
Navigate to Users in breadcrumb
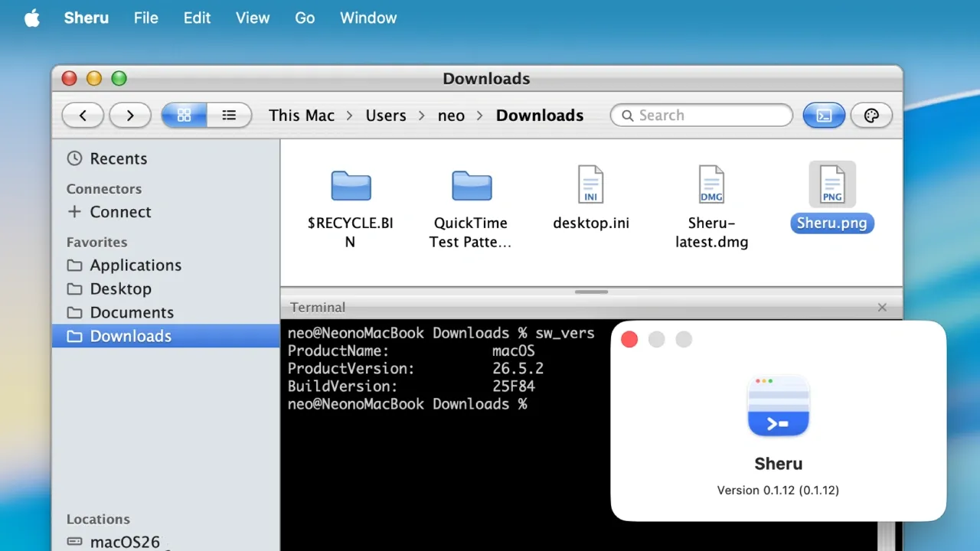386,116
